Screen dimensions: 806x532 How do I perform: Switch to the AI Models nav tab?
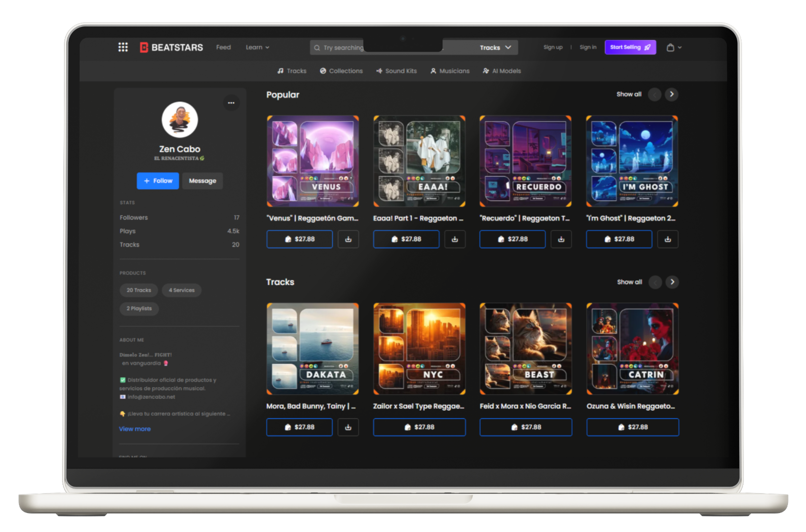tap(502, 71)
